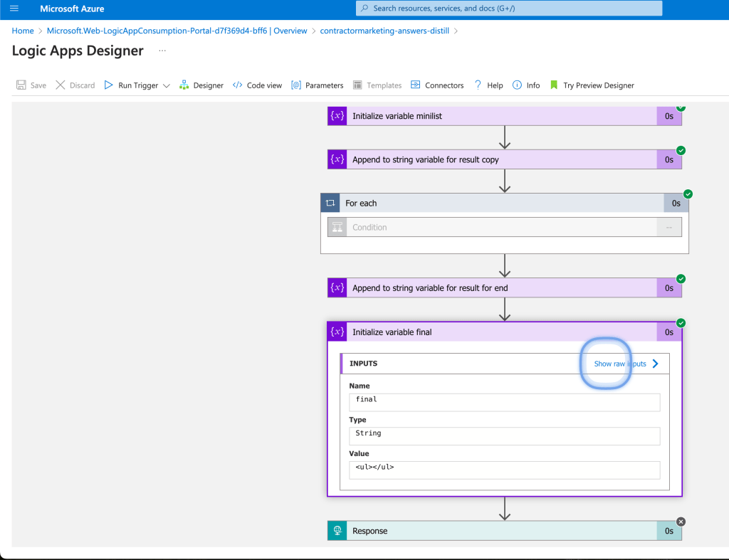Click Try Preview Designer

598,85
